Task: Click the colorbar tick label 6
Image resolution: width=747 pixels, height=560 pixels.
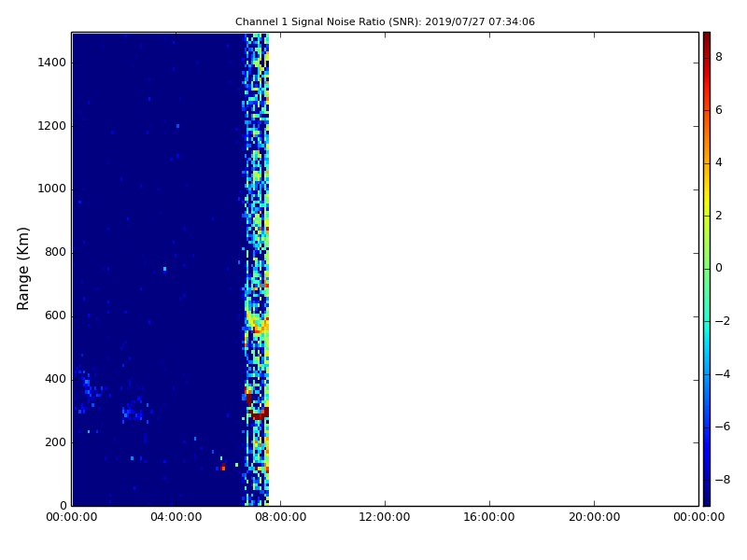Action: [719, 110]
